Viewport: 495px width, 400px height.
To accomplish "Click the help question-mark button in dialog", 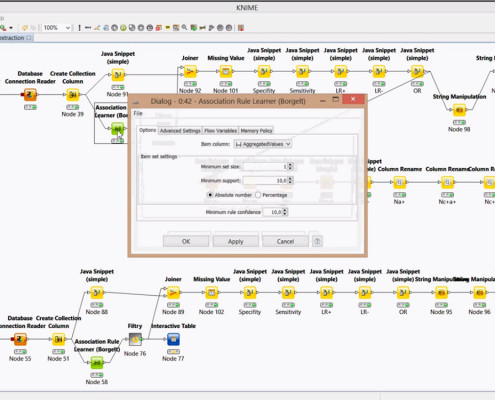I will pos(317,241).
